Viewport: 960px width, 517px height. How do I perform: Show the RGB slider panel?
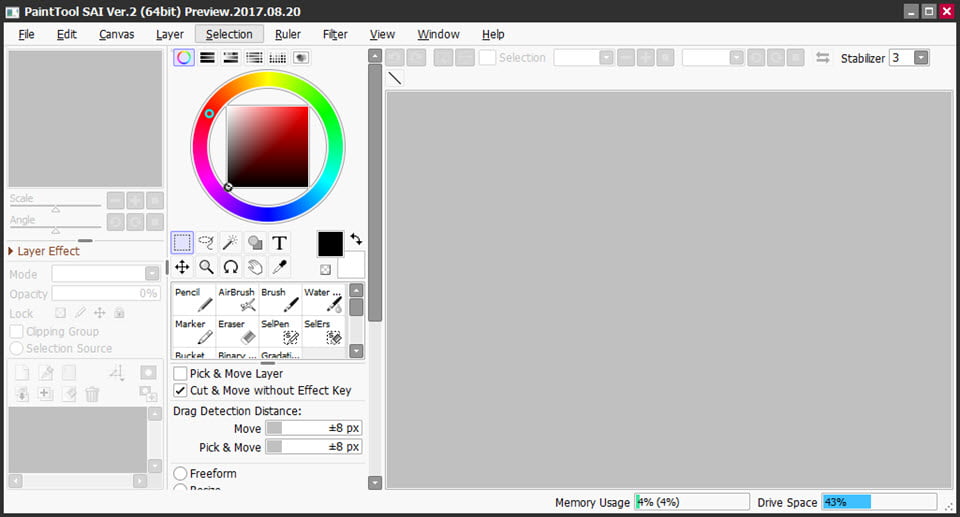[x=208, y=58]
